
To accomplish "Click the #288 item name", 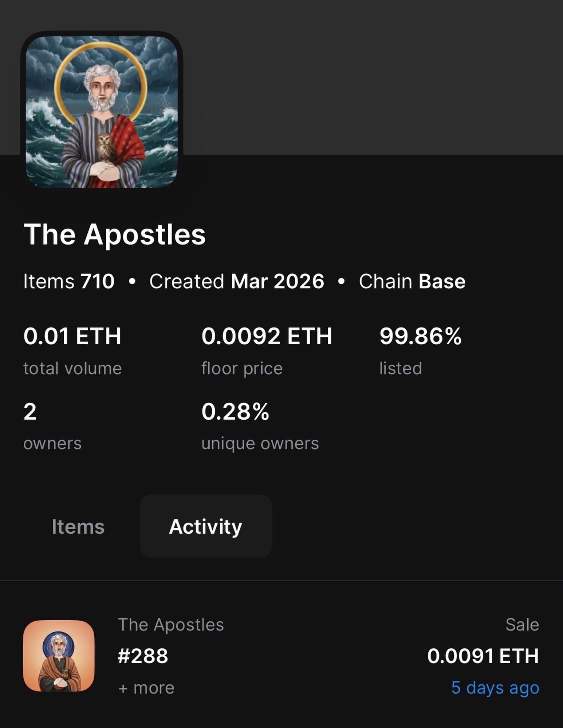I will 143,656.
